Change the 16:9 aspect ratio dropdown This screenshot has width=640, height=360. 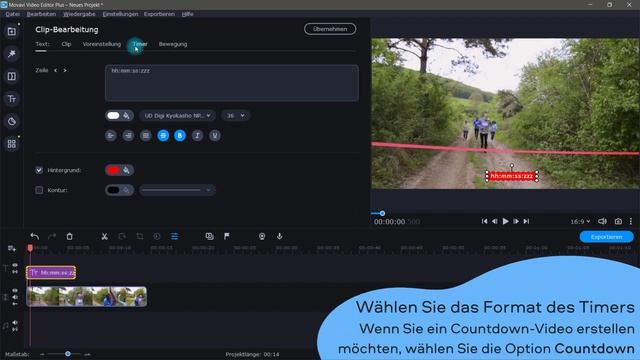[x=580, y=221]
